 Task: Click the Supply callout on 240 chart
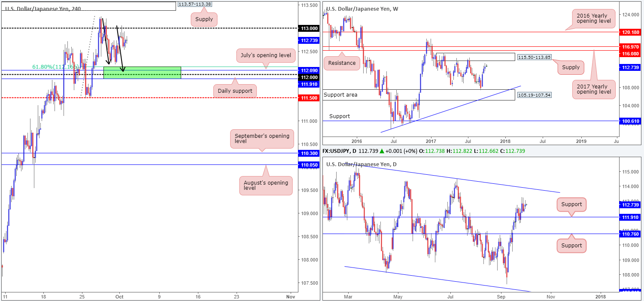(x=204, y=19)
